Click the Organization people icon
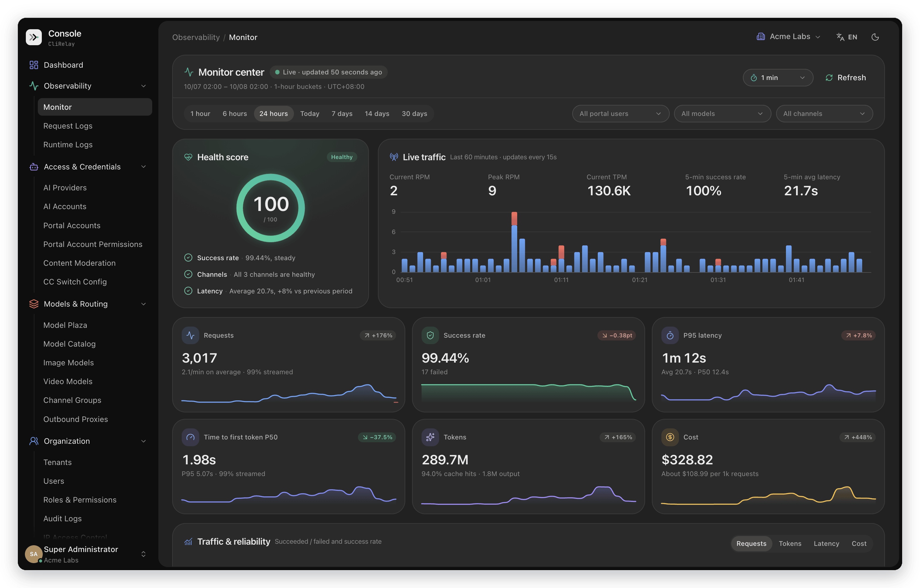The height and width of the screenshot is (588, 920). [34, 441]
